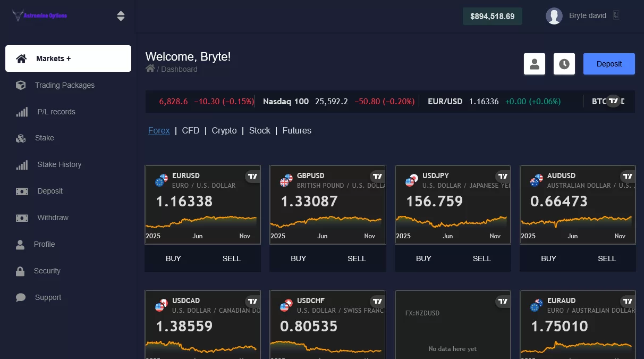Click Bryte david's profile avatar
The image size is (644, 359).
(x=554, y=15)
